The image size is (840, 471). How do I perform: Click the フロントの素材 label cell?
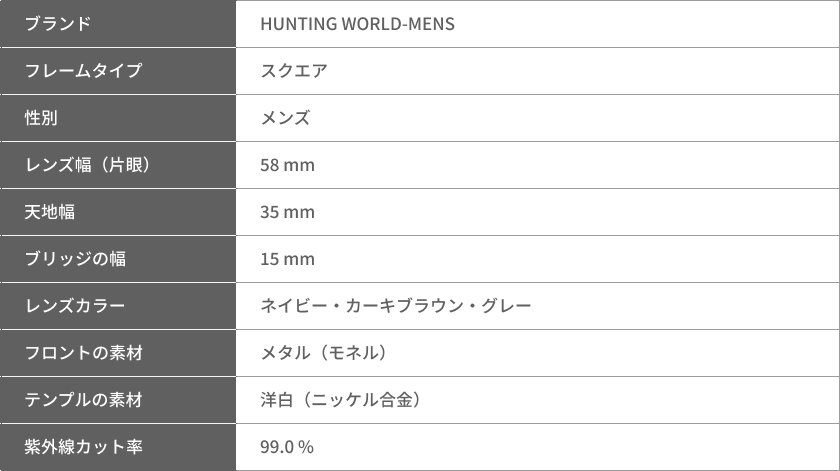[x=118, y=353]
